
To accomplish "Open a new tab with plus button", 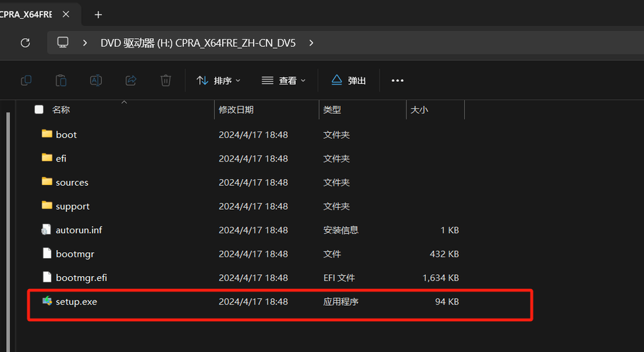I will [x=98, y=14].
